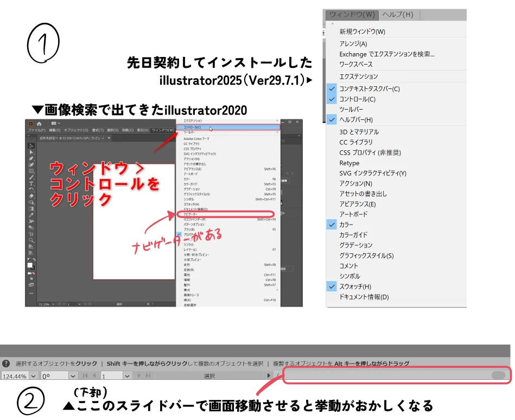Click the 124.44% zoom value field
This screenshot has height=420, width=515.
pos(15,376)
